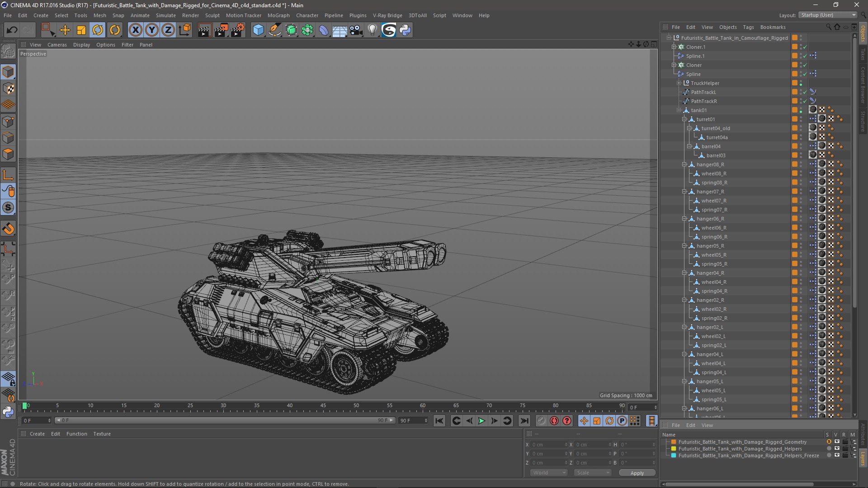Activate the Rotate tool
This screenshot has height=488, width=868.
pos(98,30)
